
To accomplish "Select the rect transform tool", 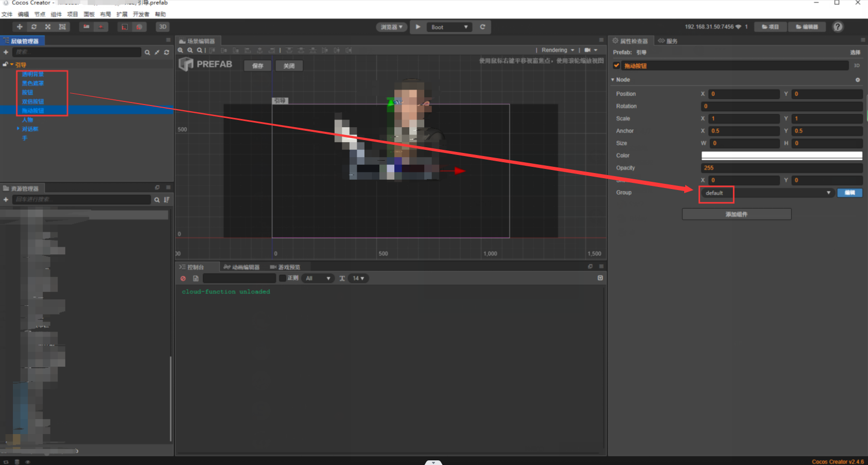I will [62, 27].
